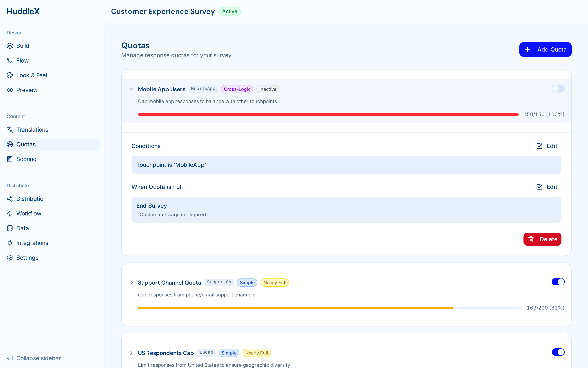
Task: Click Simple tag on US Respondents Cap
Action: tap(229, 353)
